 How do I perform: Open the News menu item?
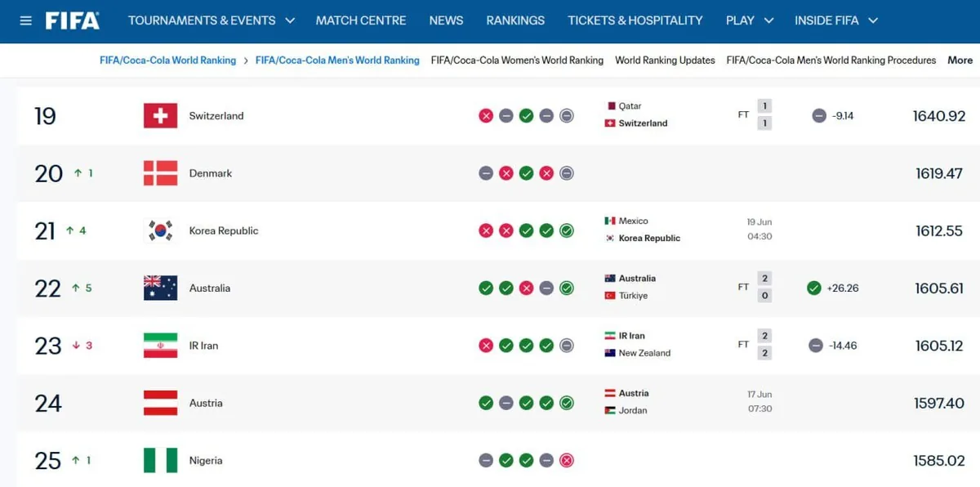[x=446, y=20]
